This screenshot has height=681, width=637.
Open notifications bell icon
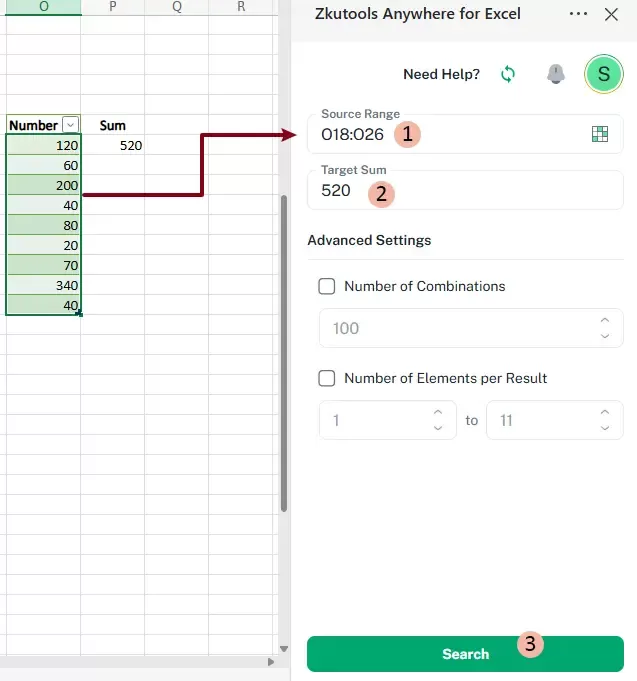pyautogui.click(x=556, y=74)
